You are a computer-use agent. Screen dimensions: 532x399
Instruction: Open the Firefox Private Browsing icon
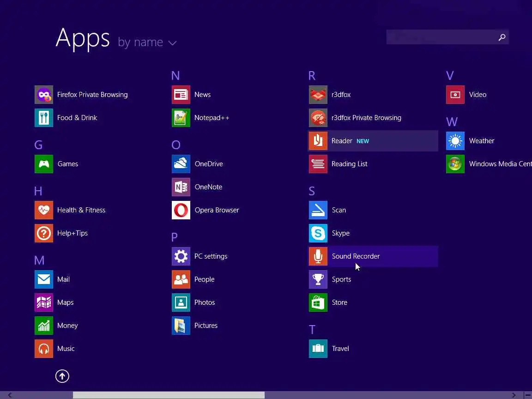44,95
